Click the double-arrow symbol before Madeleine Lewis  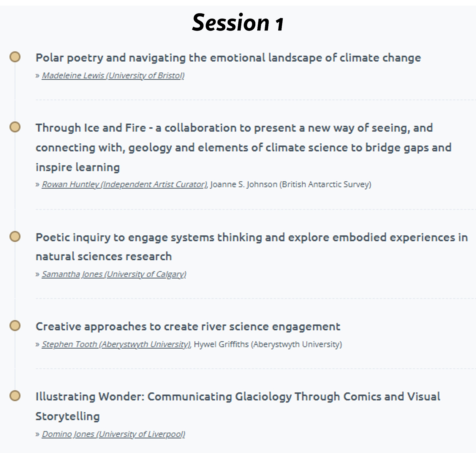click(37, 76)
